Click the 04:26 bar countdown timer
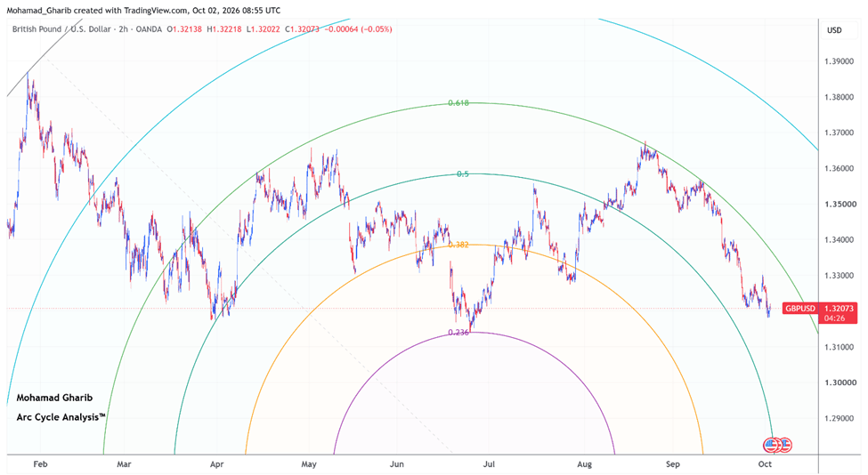The image size is (868, 475). pyautogui.click(x=834, y=318)
